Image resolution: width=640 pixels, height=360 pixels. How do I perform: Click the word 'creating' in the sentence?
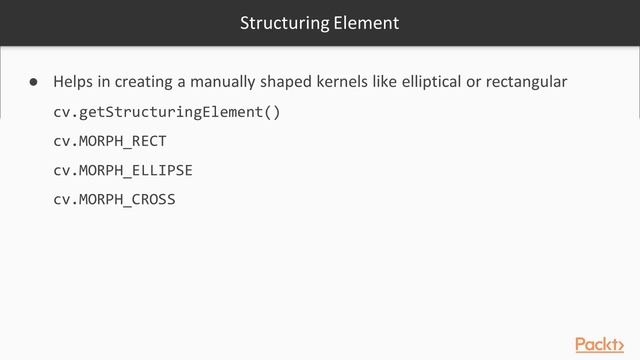click(x=143, y=82)
